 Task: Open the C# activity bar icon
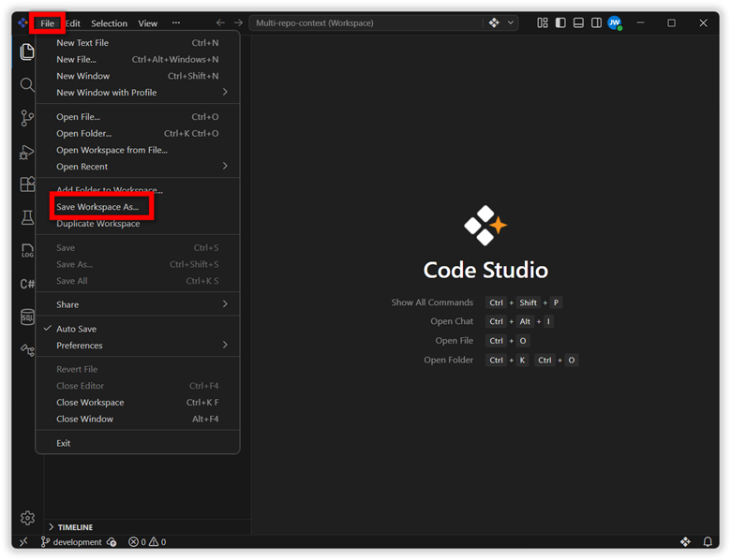[x=27, y=284]
